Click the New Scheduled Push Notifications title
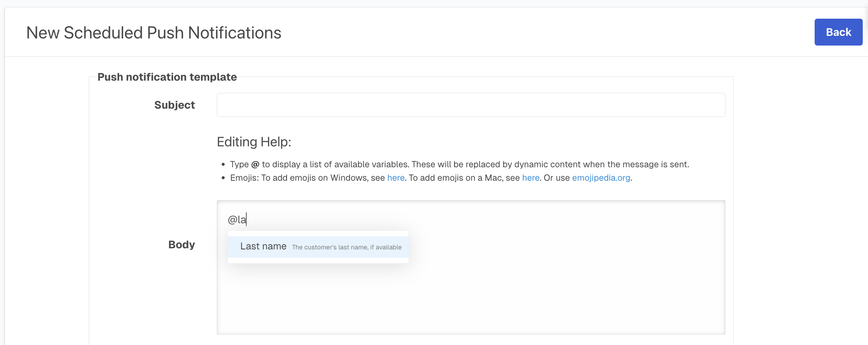868x345 pixels. click(x=154, y=33)
